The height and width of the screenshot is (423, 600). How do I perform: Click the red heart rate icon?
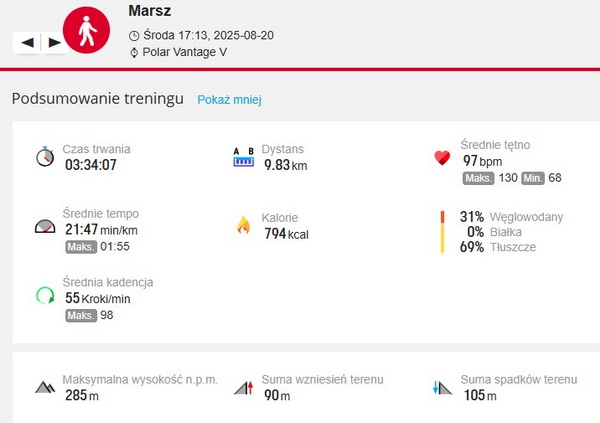coord(442,157)
